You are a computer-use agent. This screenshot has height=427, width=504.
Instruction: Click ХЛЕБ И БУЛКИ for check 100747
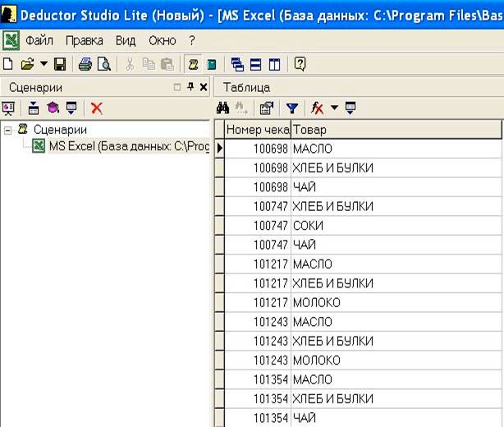tap(397, 206)
